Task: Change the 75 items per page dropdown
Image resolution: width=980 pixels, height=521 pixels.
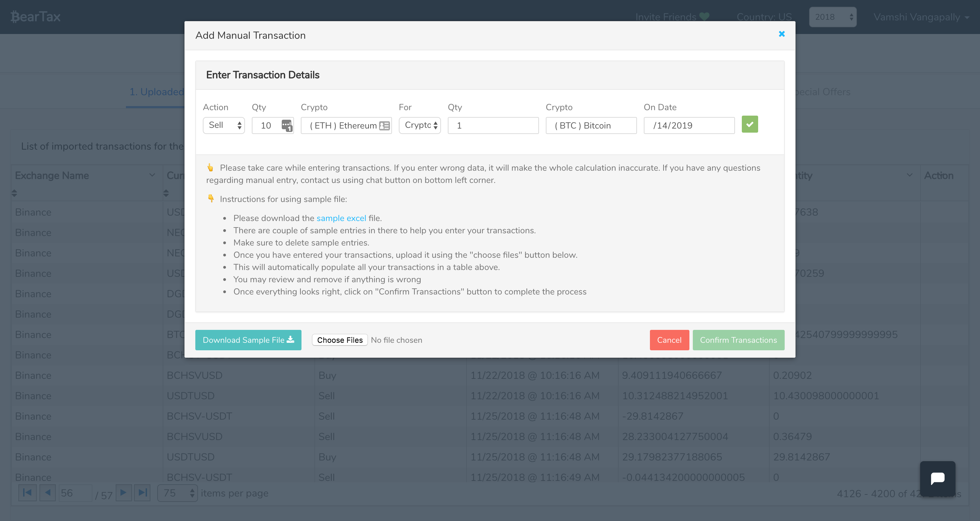Action: coord(178,493)
